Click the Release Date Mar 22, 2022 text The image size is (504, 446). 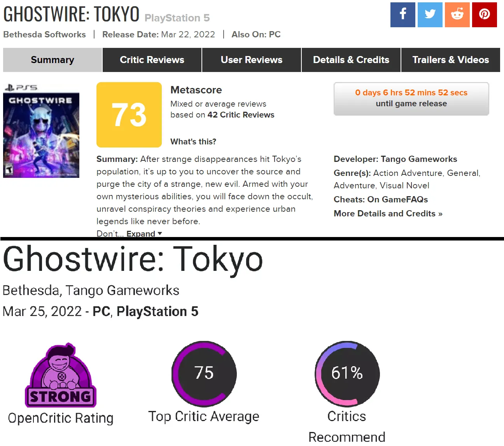tap(159, 34)
